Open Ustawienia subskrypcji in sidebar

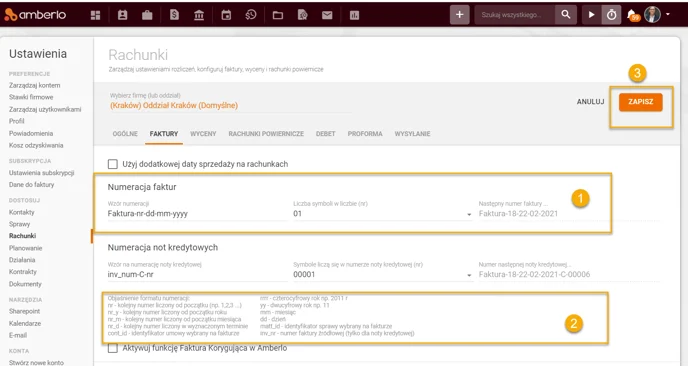pos(42,173)
